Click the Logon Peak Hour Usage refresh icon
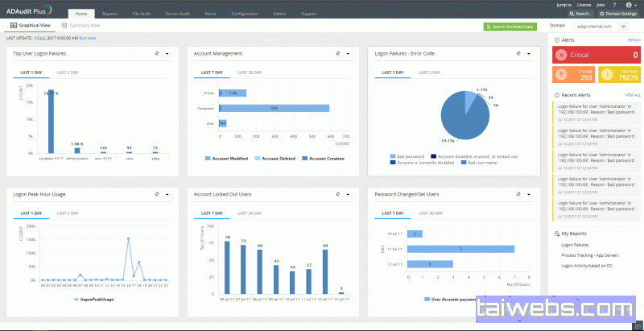The height and width of the screenshot is (331, 644). (155, 194)
